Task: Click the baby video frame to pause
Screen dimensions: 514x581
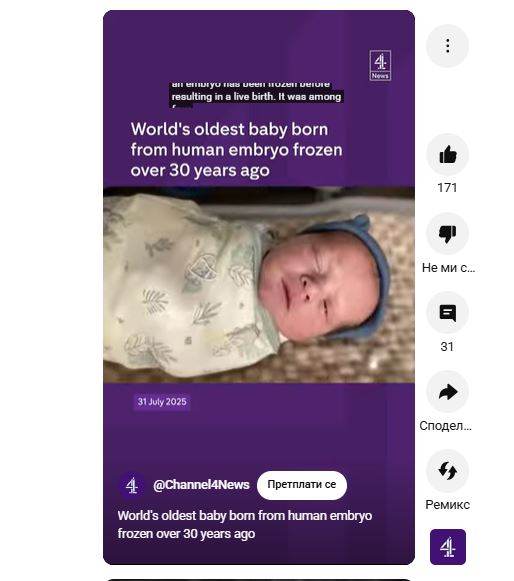Action: pyautogui.click(x=259, y=285)
